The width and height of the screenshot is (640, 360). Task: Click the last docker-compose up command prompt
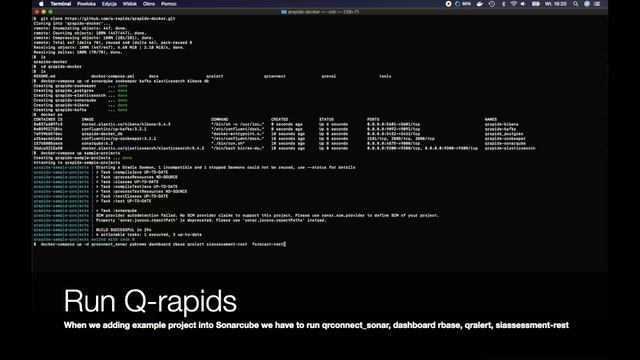(x=160, y=244)
